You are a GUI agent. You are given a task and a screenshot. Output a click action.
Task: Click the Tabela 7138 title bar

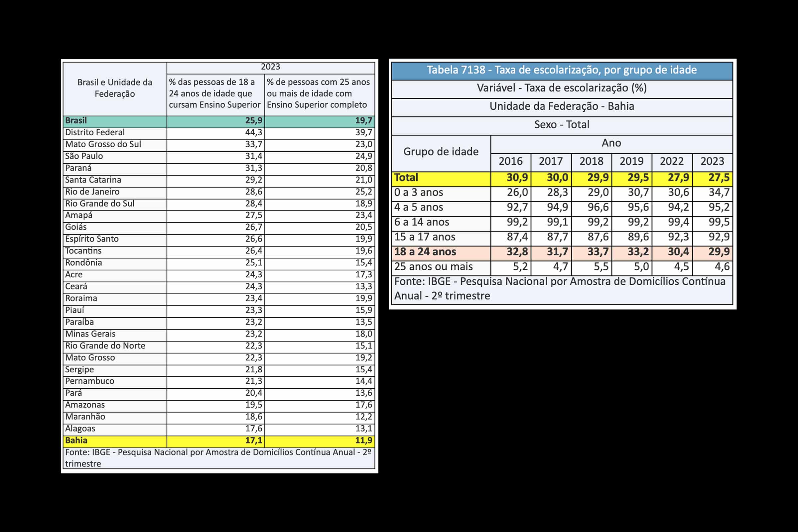coord(562,70)
